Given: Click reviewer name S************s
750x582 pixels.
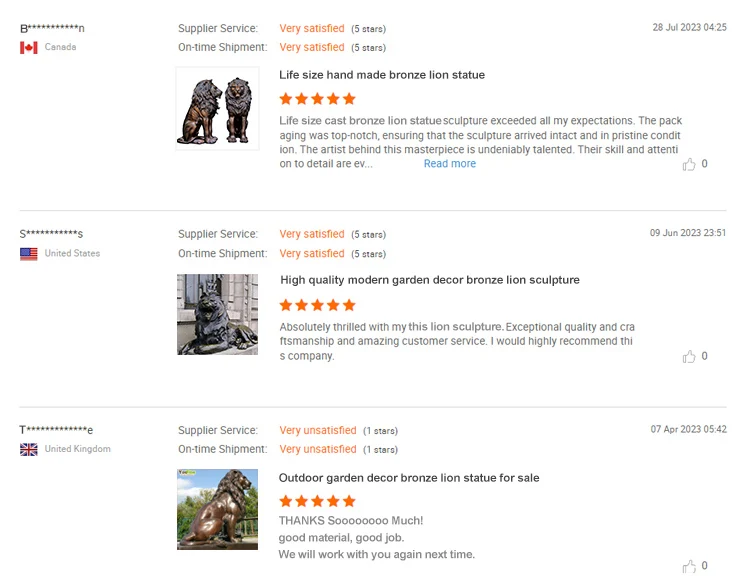Looking at the screenshot, I should [x=51, y=234].
